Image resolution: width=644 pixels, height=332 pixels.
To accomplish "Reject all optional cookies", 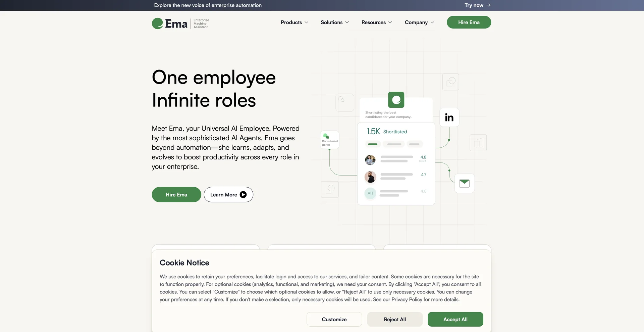I will tap(395, 319).
